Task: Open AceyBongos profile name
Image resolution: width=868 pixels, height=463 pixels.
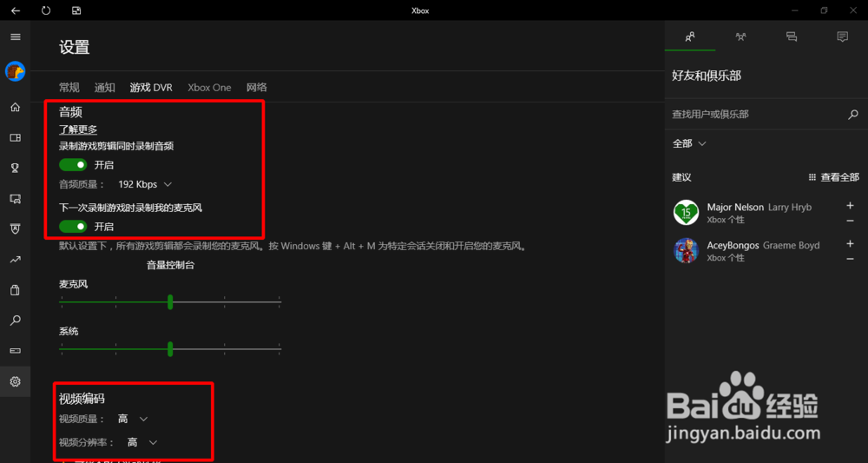Action: (x=733, y=245)
